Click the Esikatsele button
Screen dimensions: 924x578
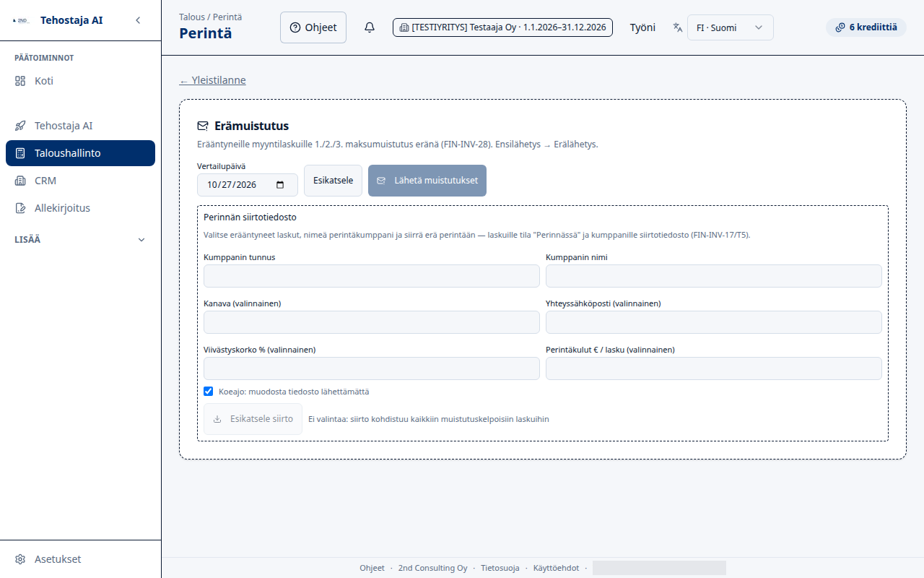coord(333,181)
